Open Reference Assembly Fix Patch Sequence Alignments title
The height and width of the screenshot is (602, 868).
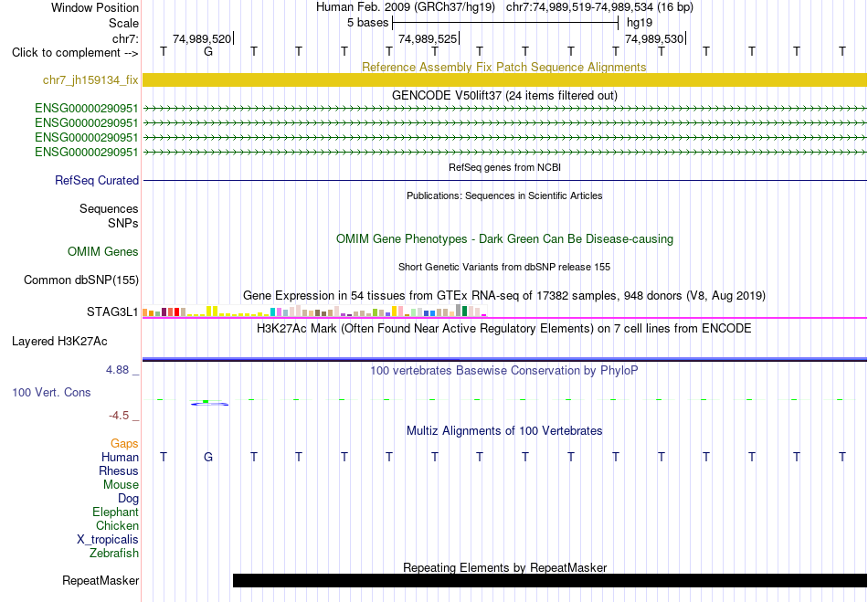(x=504, y=67)
